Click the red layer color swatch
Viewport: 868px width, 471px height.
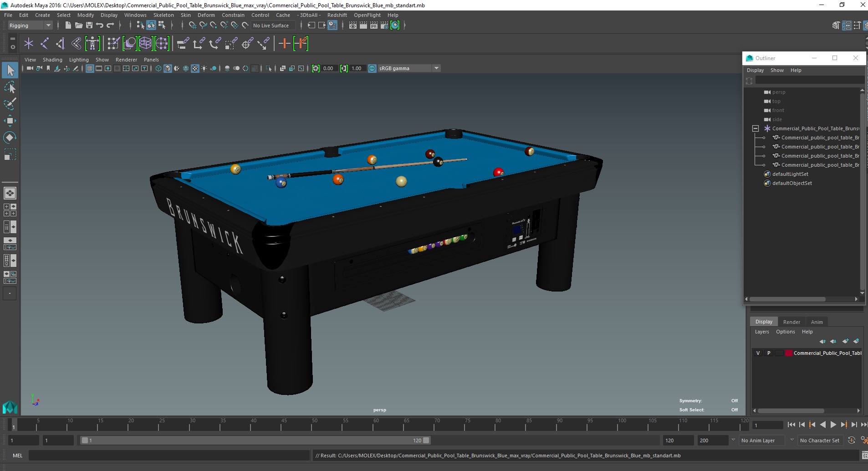click(x=789, y=353)
